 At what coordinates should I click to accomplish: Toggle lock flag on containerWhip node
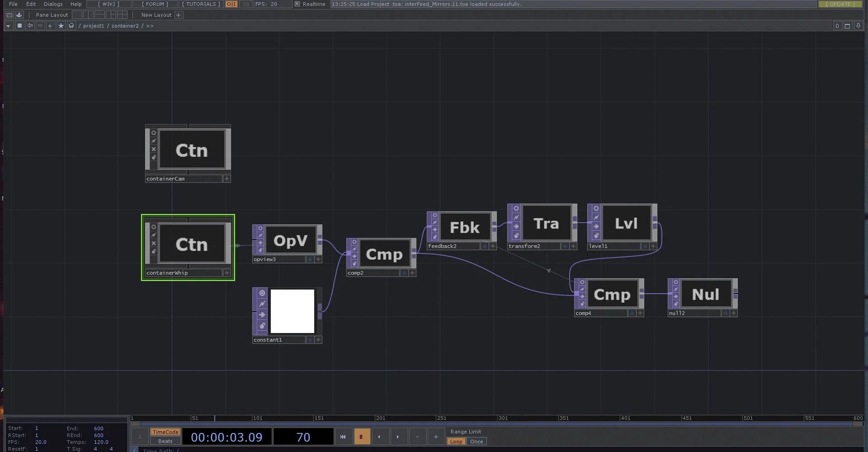tap(154, 251)
